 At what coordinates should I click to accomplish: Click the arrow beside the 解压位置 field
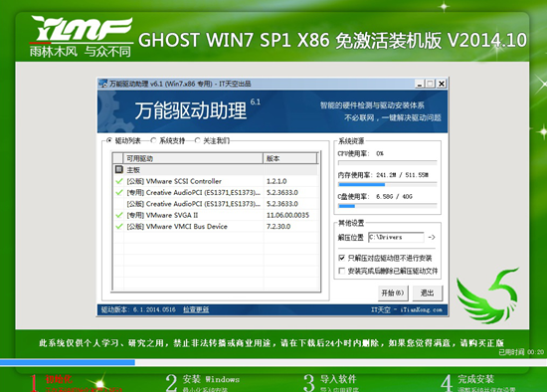coord(432,237)
